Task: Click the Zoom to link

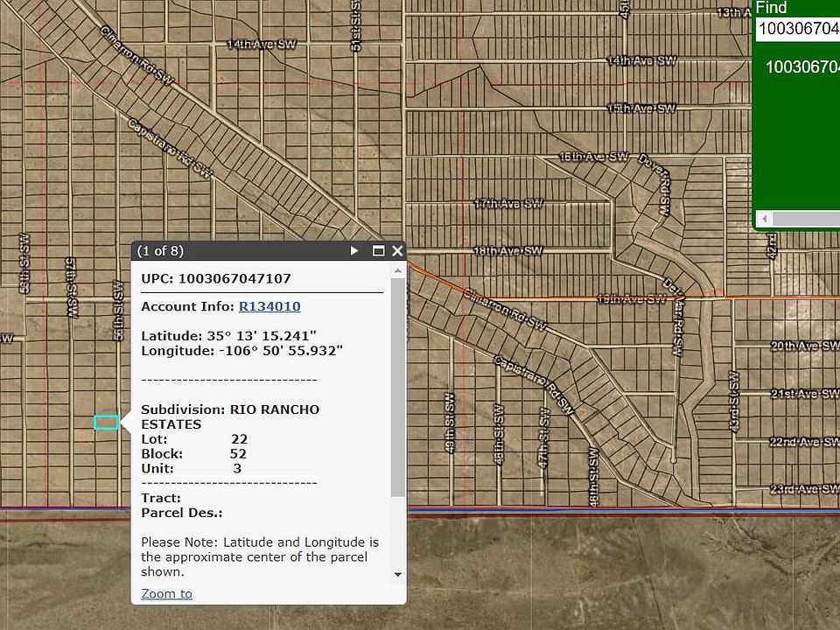Action: point(166,594)
